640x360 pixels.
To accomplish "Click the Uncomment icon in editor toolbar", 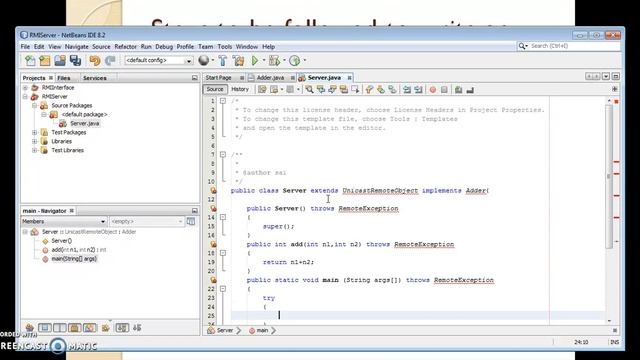I will pos(470,89).
